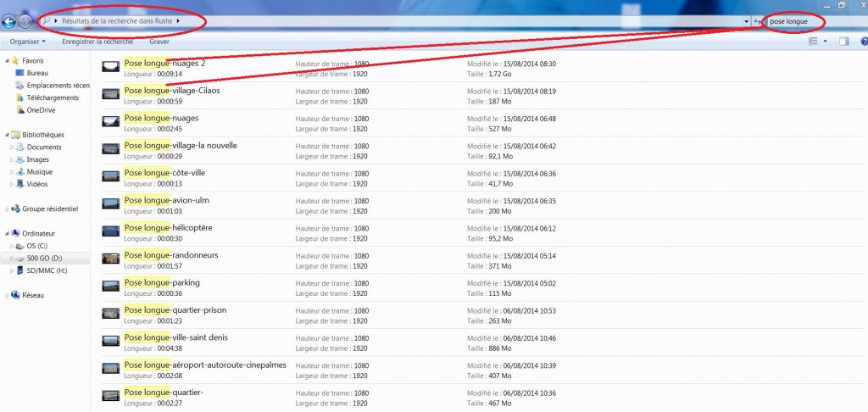Open the address bar history dropdown
868x412 pixels.
click(x=748, y=21)
